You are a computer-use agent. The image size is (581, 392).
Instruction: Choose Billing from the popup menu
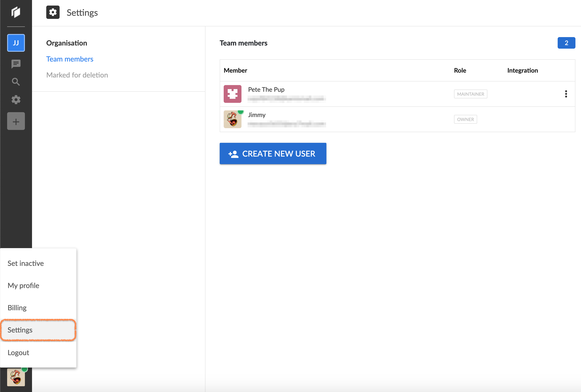(17, 308)
